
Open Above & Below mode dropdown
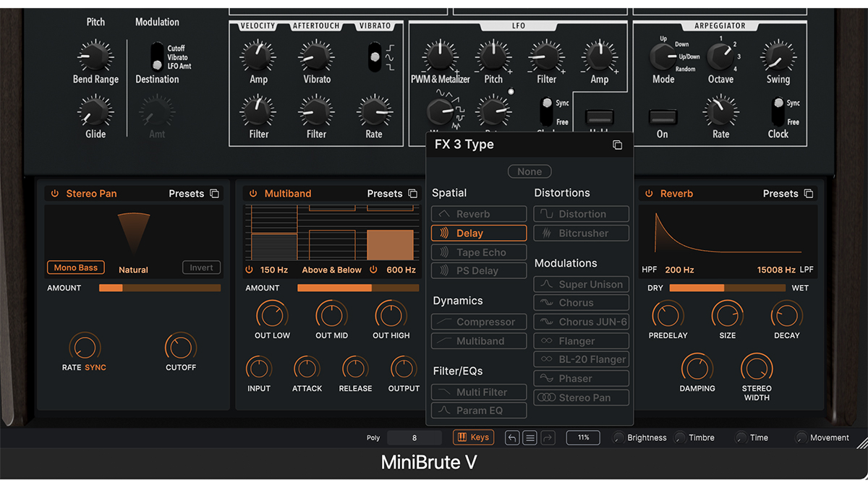point(332,270)
